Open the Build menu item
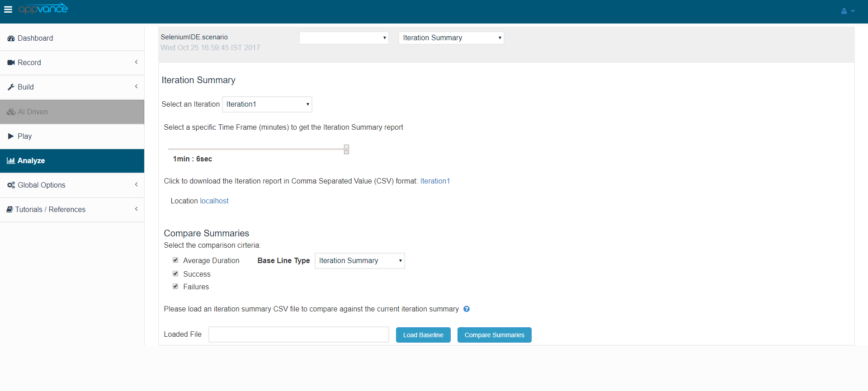 [72, 87]
